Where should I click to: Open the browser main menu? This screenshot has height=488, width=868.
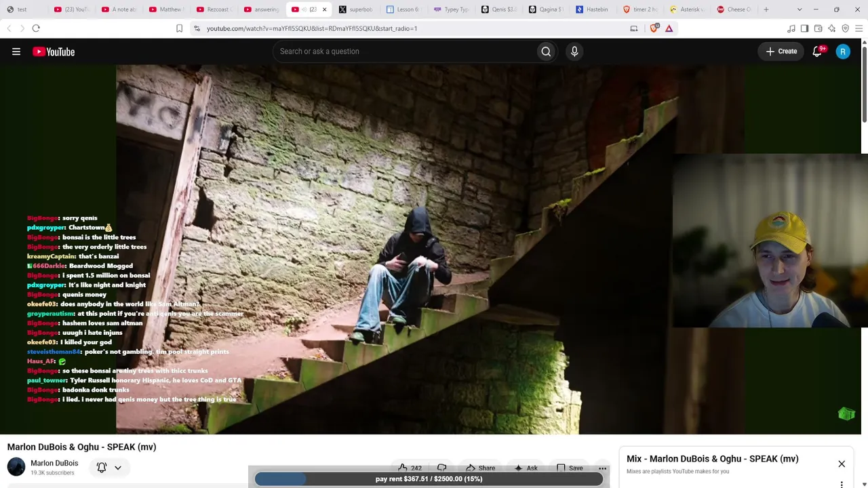[x=859, y=28]
